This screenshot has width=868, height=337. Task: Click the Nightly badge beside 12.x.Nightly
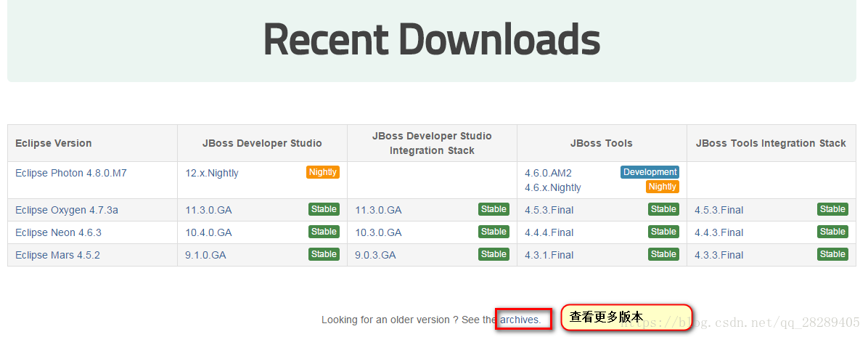[x=323, y=172]
